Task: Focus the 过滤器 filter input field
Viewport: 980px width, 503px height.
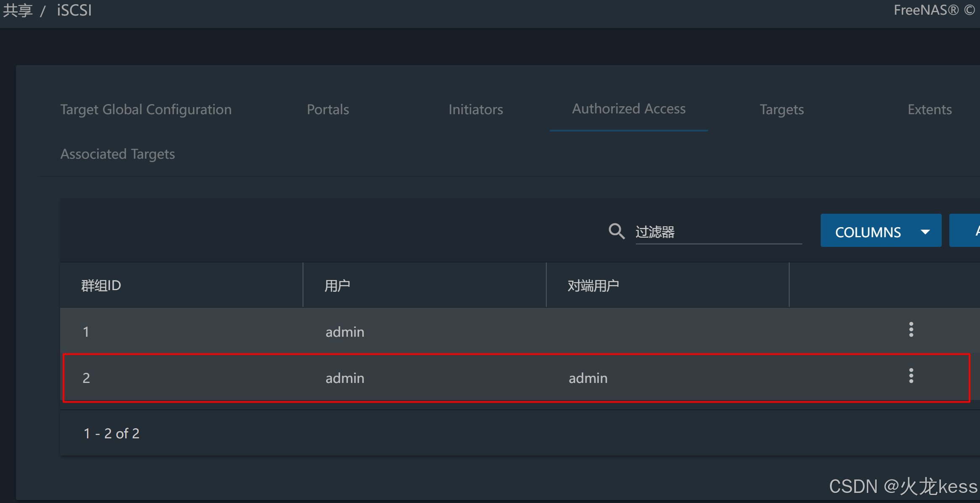Action: [719, 232]
